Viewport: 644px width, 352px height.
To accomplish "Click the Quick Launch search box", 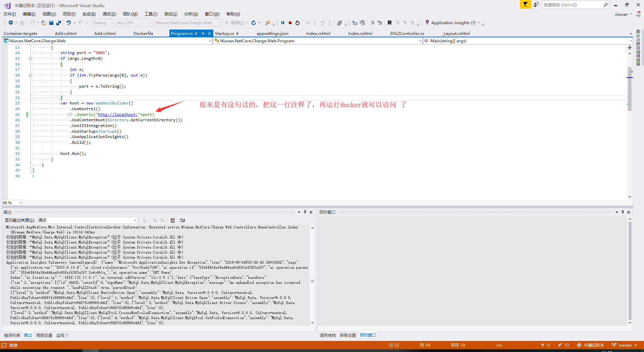I will click(575, 5).
